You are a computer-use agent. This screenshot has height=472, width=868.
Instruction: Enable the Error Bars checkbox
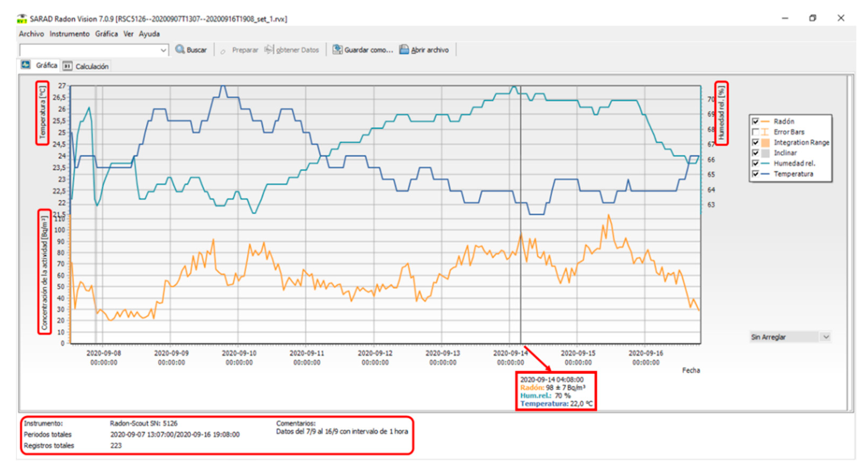click(x=755, y=132)
